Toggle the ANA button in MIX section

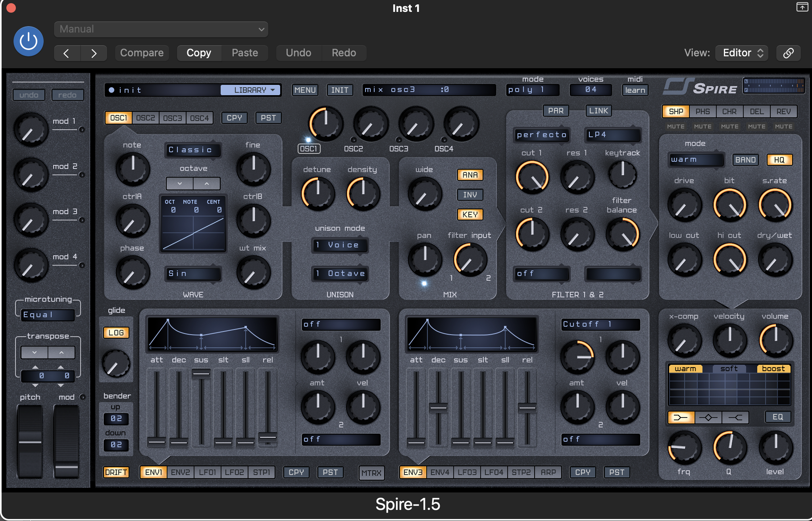(470, 175)
